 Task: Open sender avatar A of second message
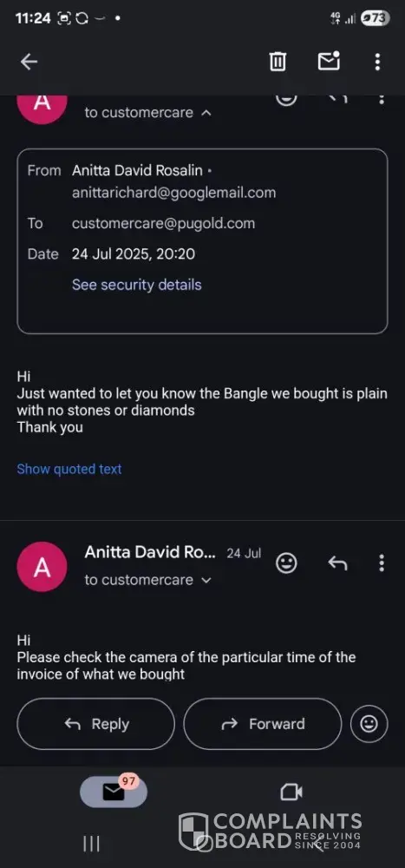tap(42, 567)
